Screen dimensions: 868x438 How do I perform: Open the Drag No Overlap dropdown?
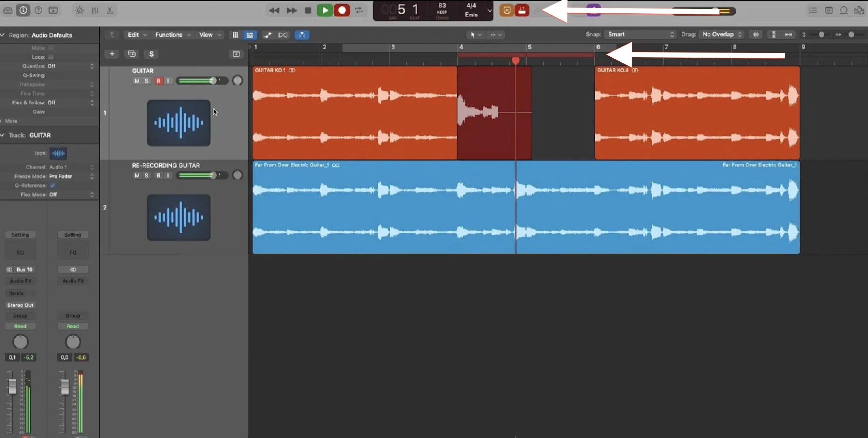[721, 34]
